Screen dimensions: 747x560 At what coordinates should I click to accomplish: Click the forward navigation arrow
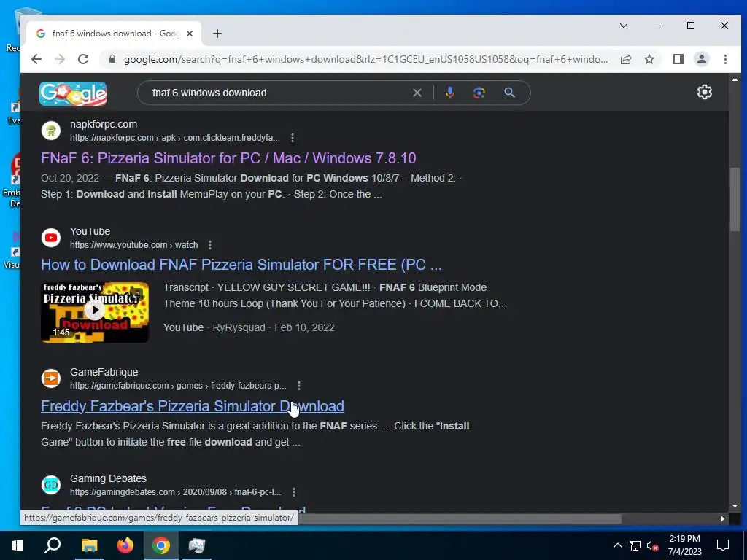tap(60, 59)
